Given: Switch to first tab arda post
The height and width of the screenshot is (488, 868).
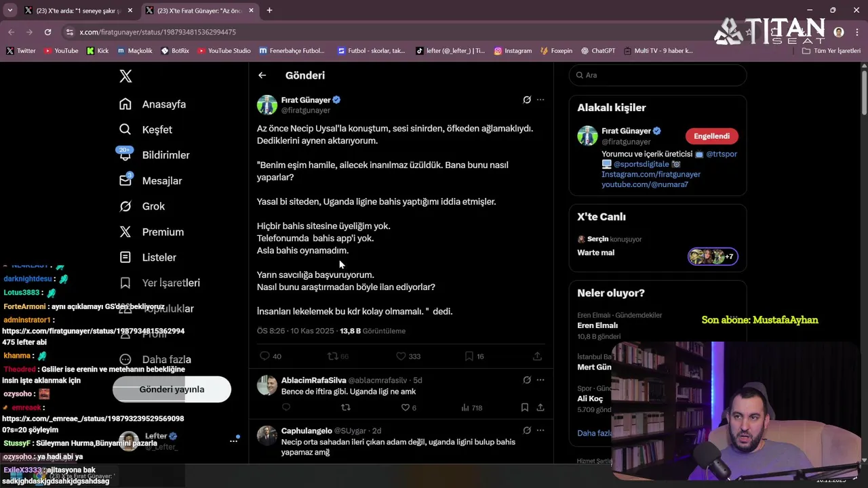Looking at the screenshot, I should point(78,10).
